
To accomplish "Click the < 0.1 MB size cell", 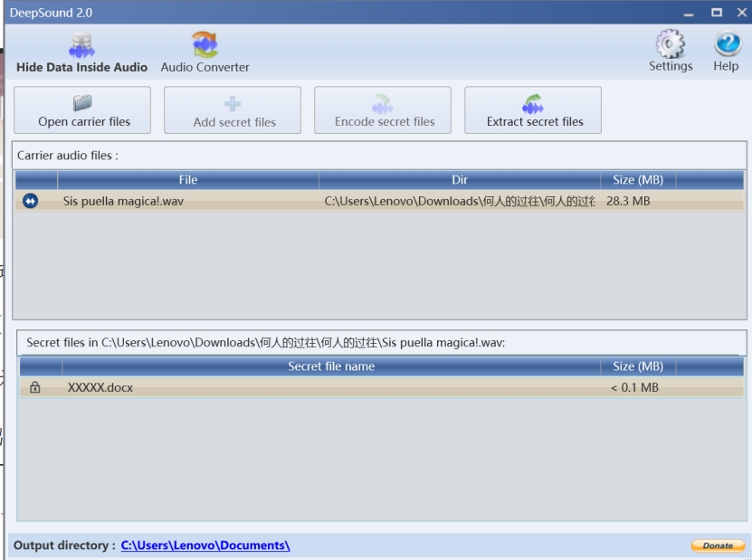I will [x=634, y=387].
